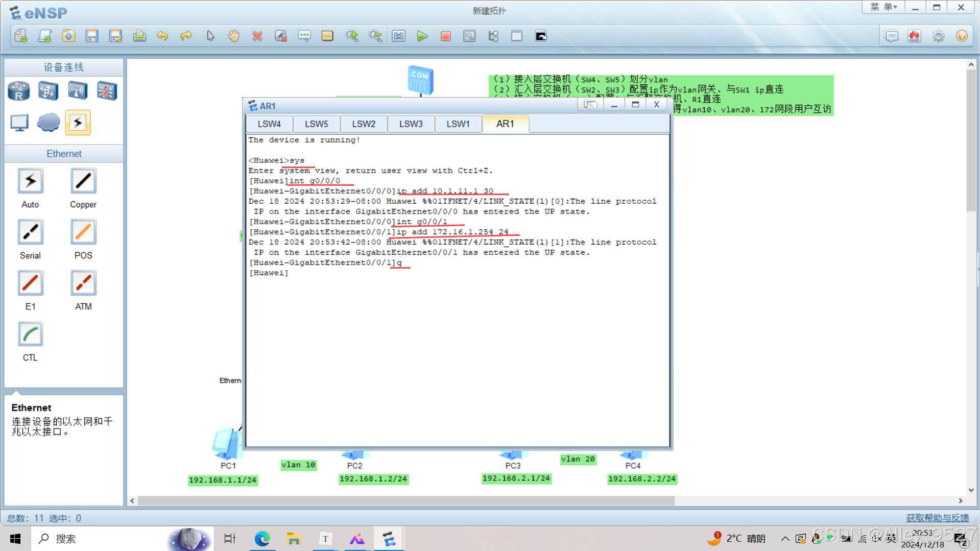Viewport: 980px width, 551px height.
Task: Select the Firewall device category
Action: pos(107,91)
